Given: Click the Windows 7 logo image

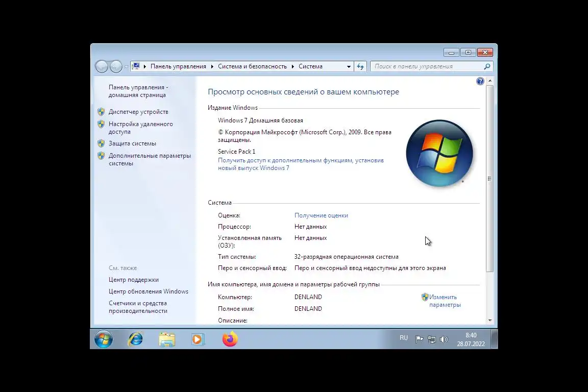Looking at the screenshot, I should [439, 153].
